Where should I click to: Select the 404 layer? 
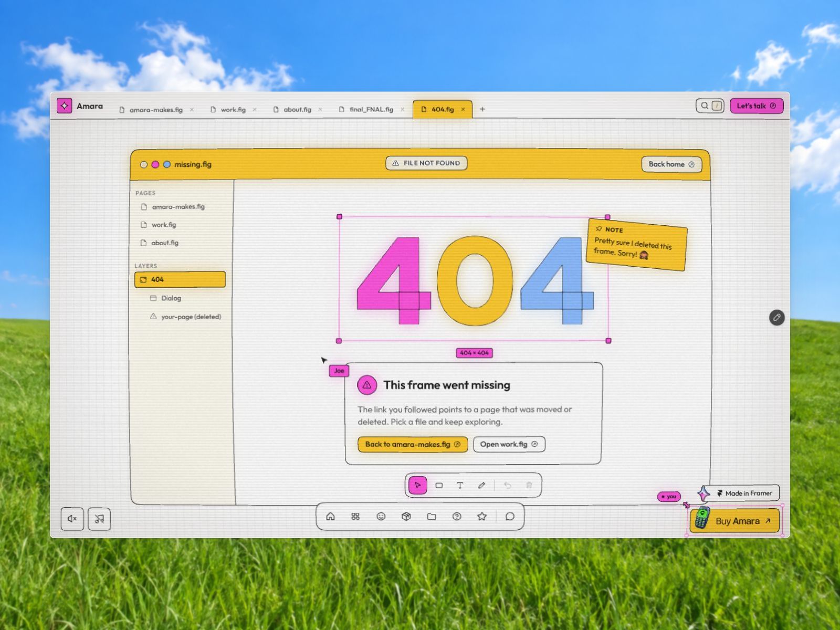coord(180,279)
